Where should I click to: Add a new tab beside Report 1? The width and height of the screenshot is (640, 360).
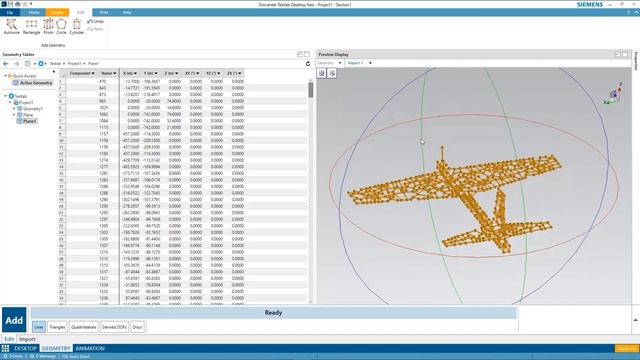coord(370,63)
